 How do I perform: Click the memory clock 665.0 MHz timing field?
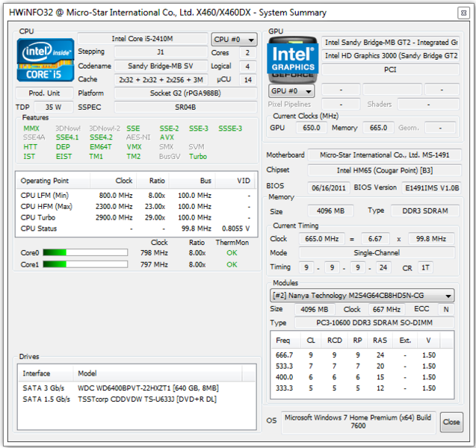click(x=322, y=239)
